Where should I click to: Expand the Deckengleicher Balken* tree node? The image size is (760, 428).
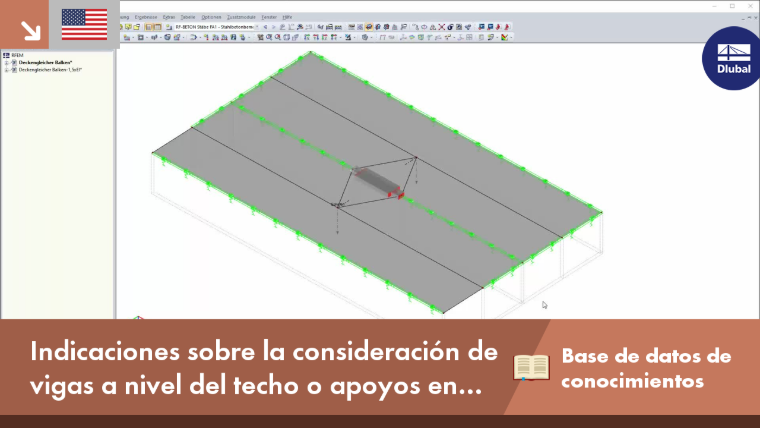[7, 63]
